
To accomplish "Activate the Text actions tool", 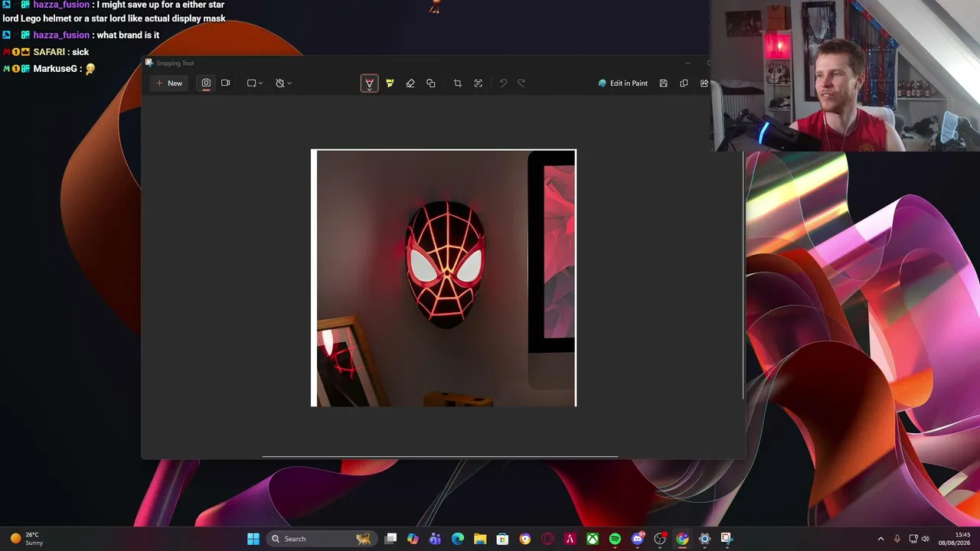I will coord(479,83).
